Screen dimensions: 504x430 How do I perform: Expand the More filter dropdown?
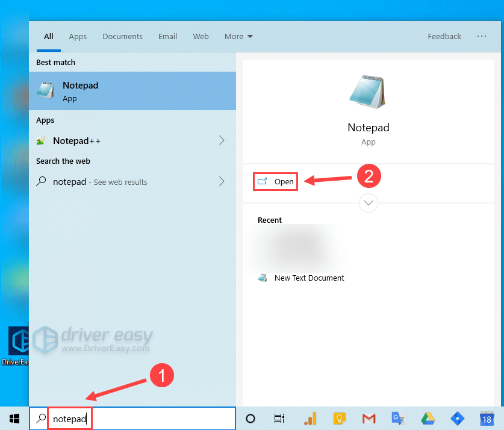point(238,37)
